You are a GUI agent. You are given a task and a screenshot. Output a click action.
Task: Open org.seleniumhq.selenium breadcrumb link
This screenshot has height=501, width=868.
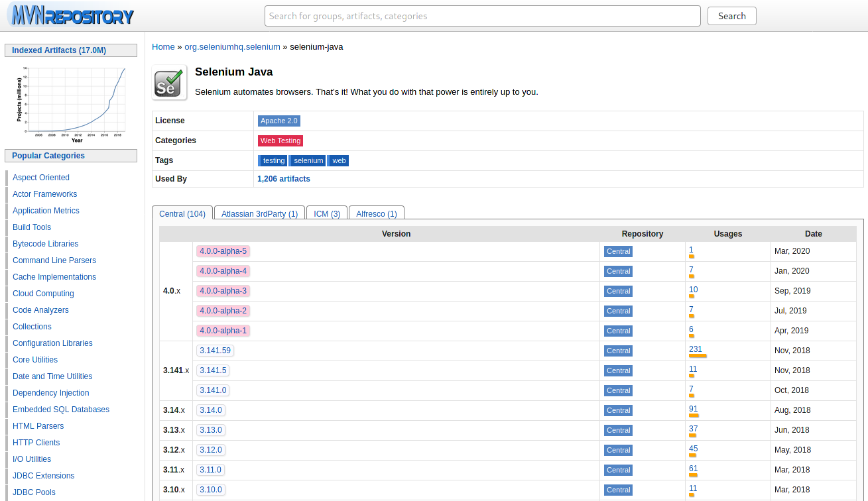point(232,47)
